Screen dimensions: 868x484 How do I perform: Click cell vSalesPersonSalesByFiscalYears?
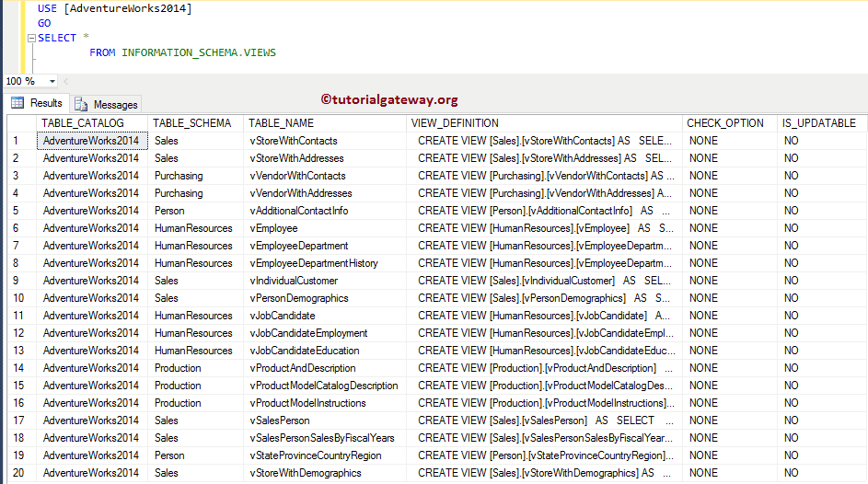coord(325,438)
